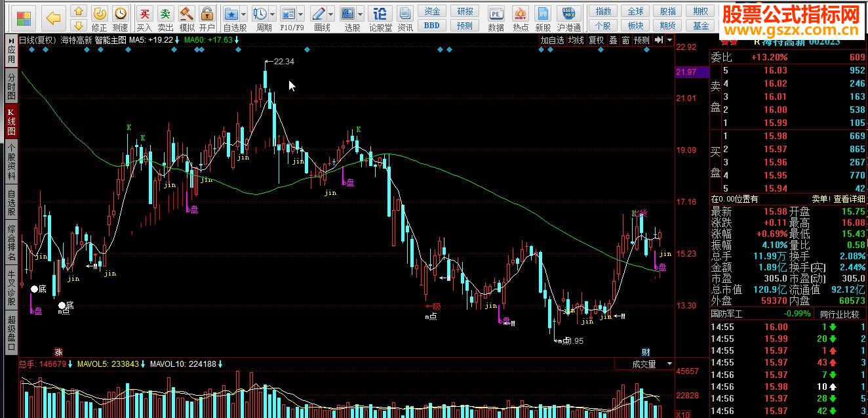The height and width of the screenshot is (418, 868).
Task: Click the 卖出 sell icon
Action: click(x=166, y=18)
